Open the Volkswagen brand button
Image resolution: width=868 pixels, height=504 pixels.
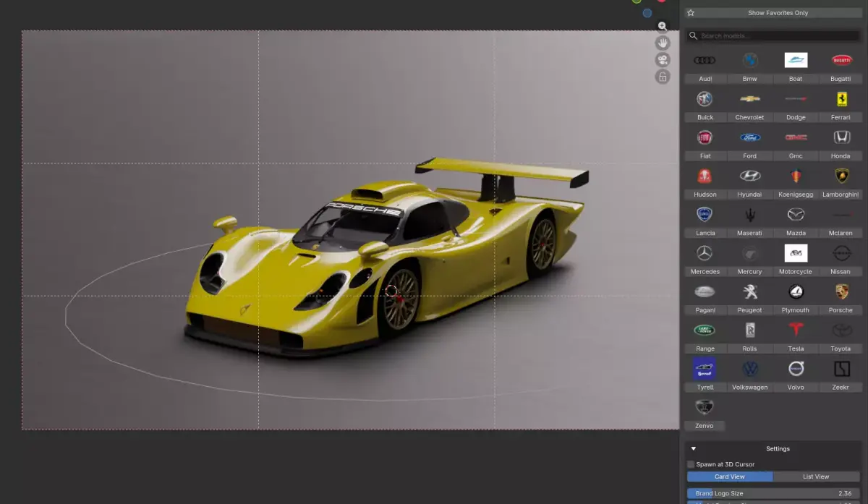point(750,388)
